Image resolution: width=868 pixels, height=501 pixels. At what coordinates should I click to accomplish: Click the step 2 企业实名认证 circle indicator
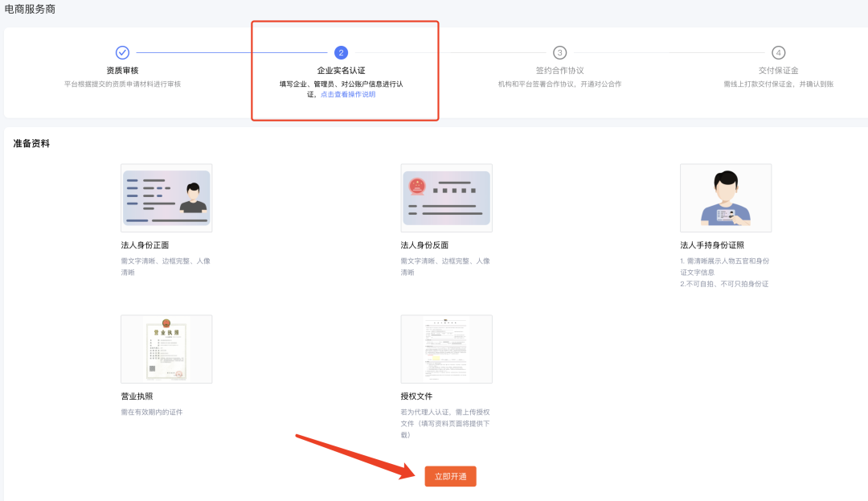(x=341, y=51)
